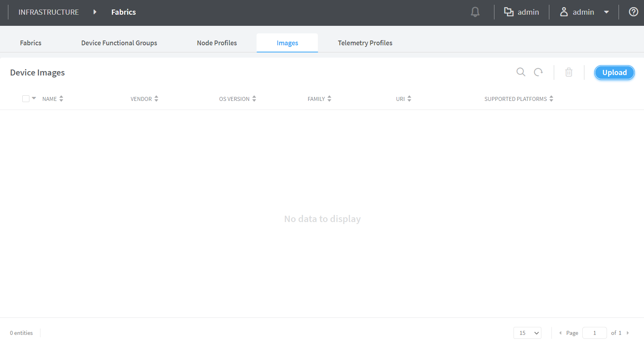Click the NAME column header

tap(49, 99)
